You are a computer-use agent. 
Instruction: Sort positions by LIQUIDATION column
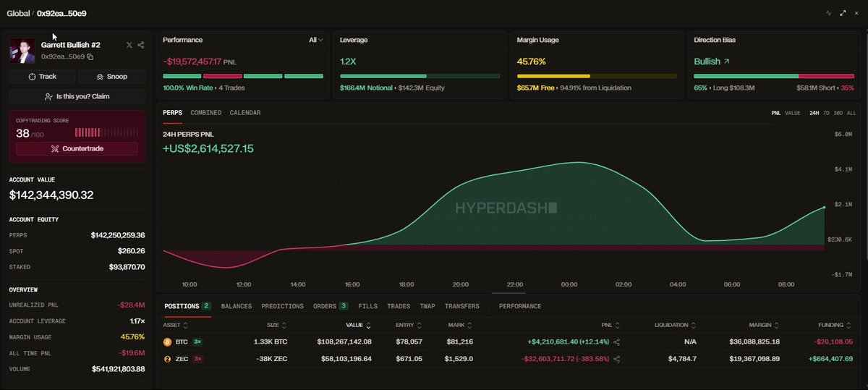pyautogui.click(x=676, y=326)
